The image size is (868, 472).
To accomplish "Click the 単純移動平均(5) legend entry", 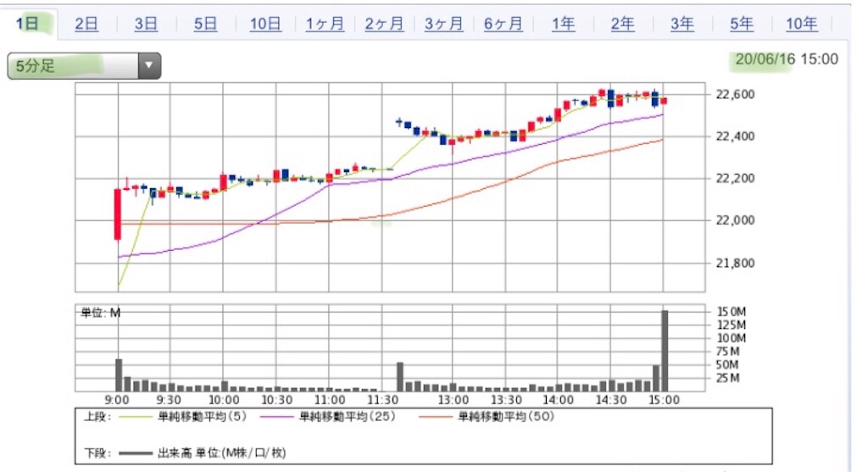I will (x=202, y=417).
